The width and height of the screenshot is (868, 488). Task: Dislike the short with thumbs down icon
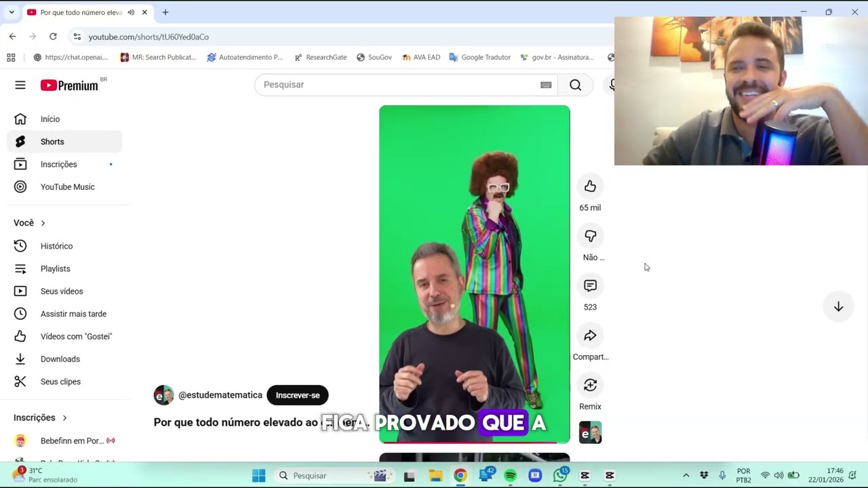tap(590, 236)
